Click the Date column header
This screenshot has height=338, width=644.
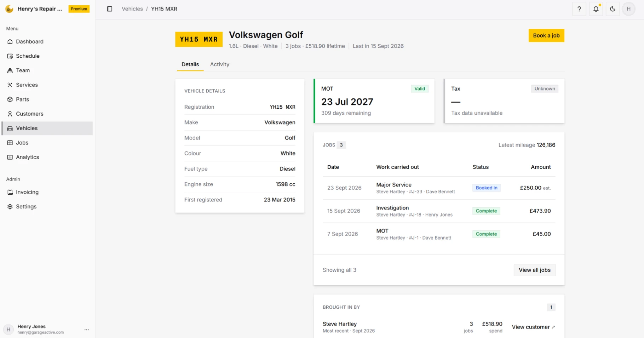click(333, 167)
